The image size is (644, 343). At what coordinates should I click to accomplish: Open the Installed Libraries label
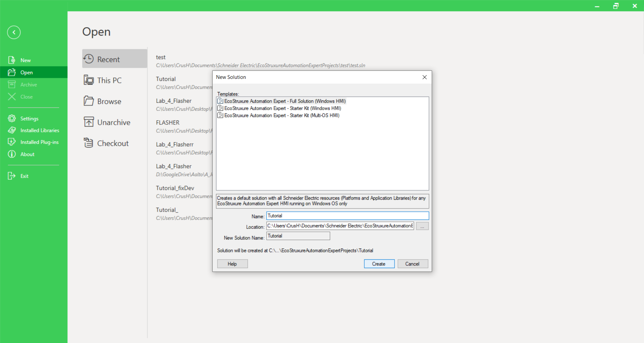coord(40,130)
